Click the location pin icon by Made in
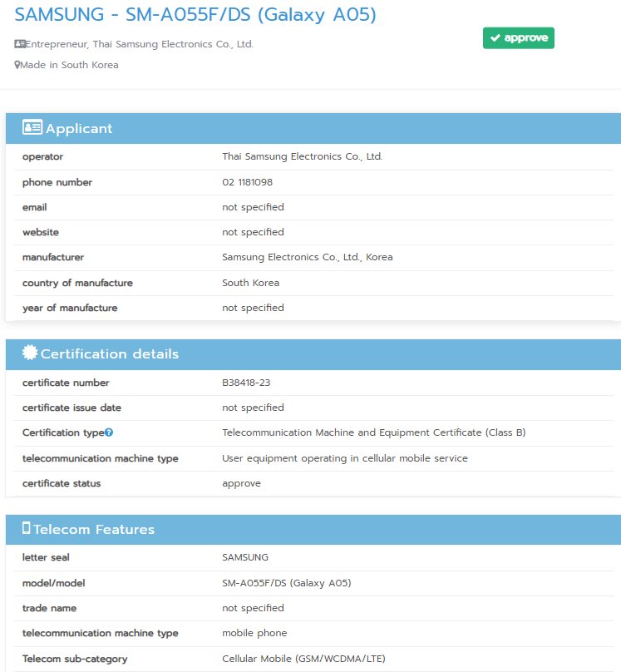Viewport: 621px width, 672px height. 17,65
